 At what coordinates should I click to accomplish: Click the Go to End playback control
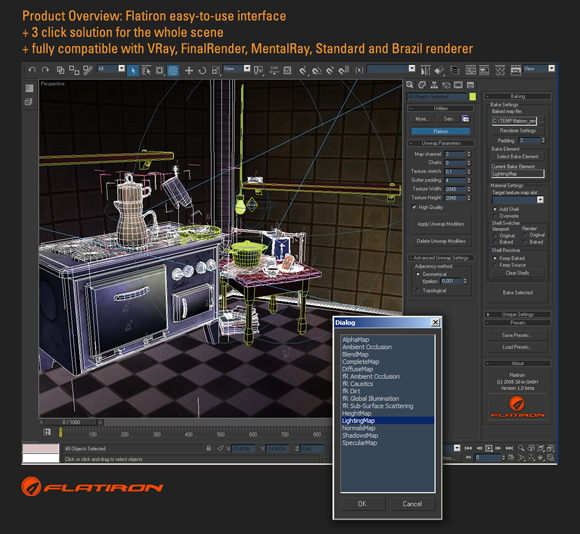click(509, 448)
